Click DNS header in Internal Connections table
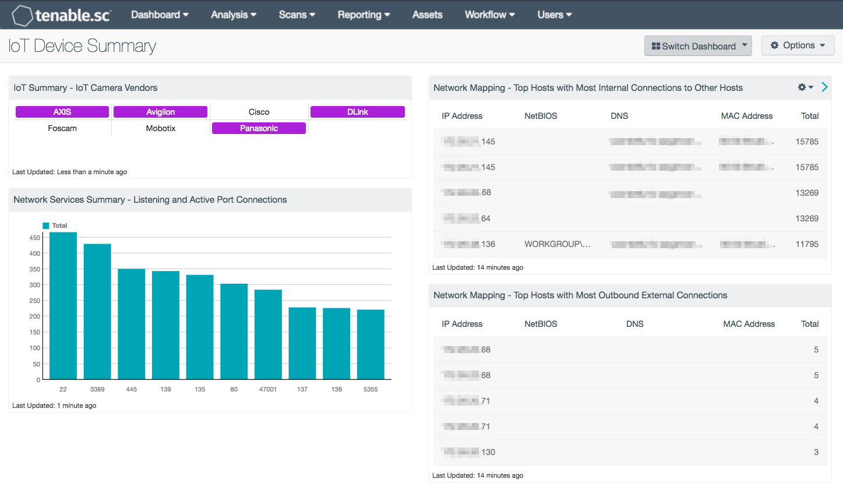The image size is (843, 504). tap(619, 116)
